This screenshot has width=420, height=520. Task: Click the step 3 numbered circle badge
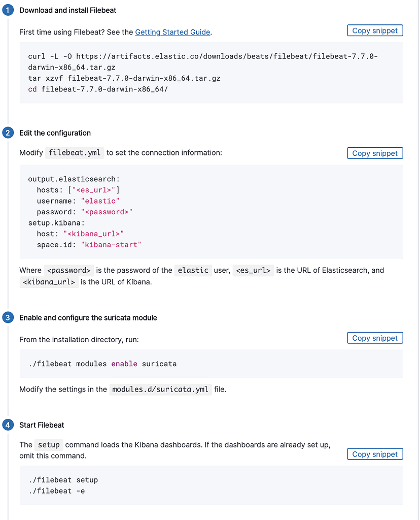(x=8, y=317)
